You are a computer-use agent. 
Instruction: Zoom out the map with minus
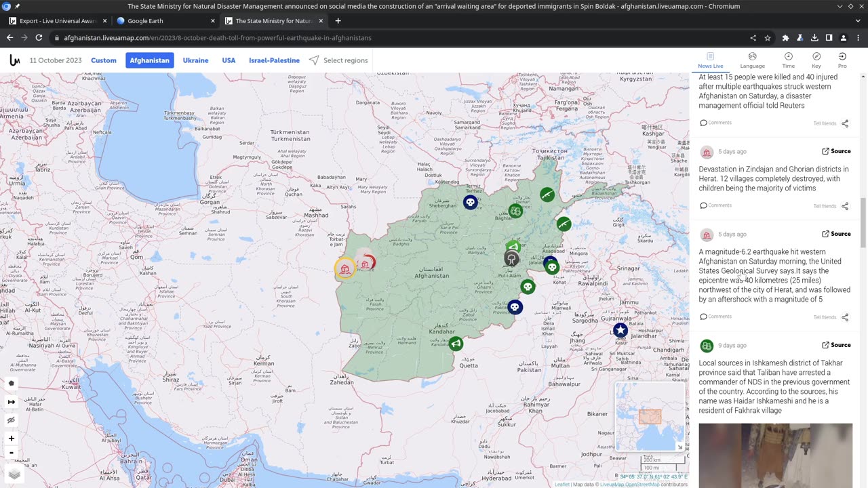click(x=12, y=453)
